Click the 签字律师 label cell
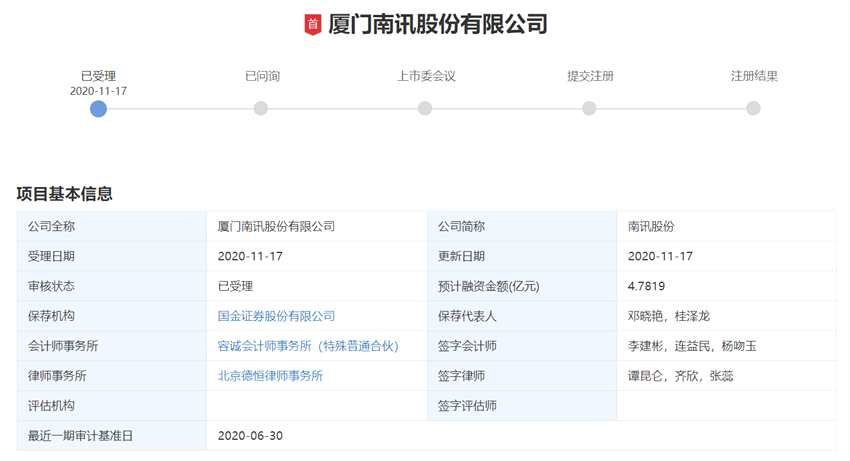This screenshot has width=850, height=461. (523, 376)
